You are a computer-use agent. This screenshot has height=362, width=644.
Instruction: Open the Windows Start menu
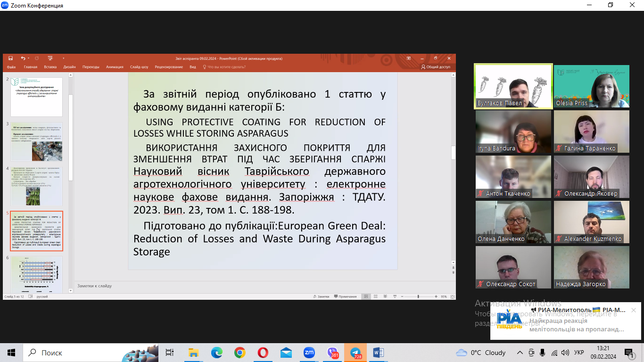pos(11,353)
